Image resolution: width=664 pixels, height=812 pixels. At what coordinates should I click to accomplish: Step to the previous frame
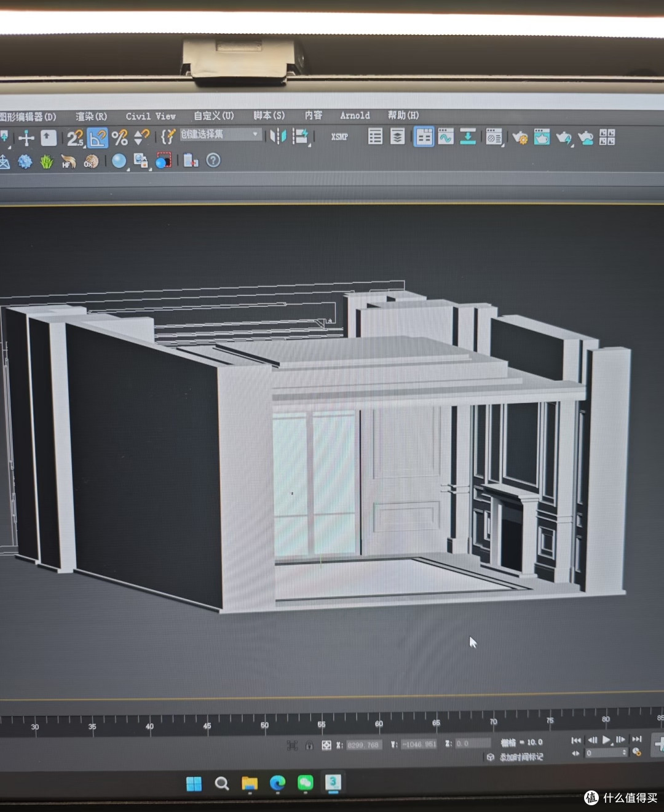pyautogui.click(x=592, y=740)
